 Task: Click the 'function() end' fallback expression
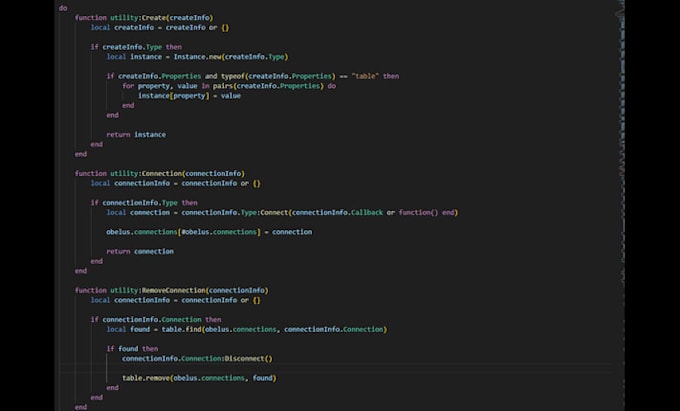click(426, 212)
